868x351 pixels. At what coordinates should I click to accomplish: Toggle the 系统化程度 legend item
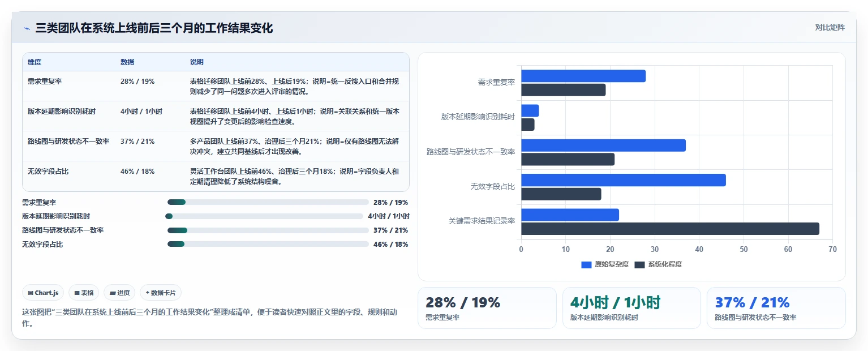[x=658, y=264]
